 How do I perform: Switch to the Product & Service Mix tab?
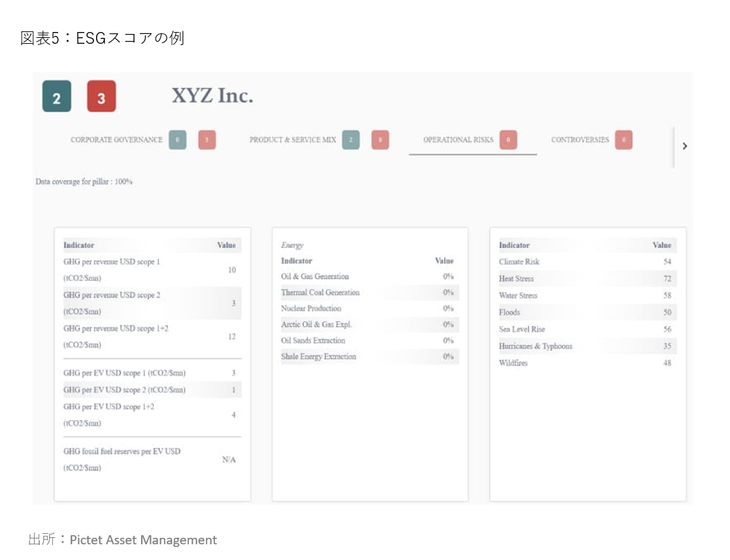pos(293,140)
